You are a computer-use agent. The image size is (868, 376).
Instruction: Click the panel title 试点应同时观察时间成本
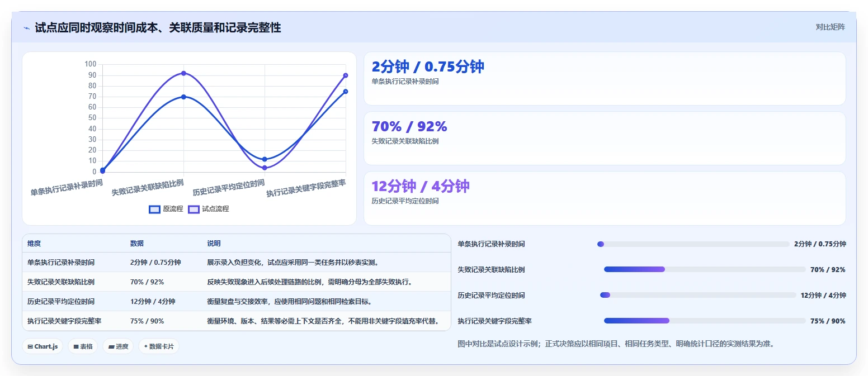point(158,27)
